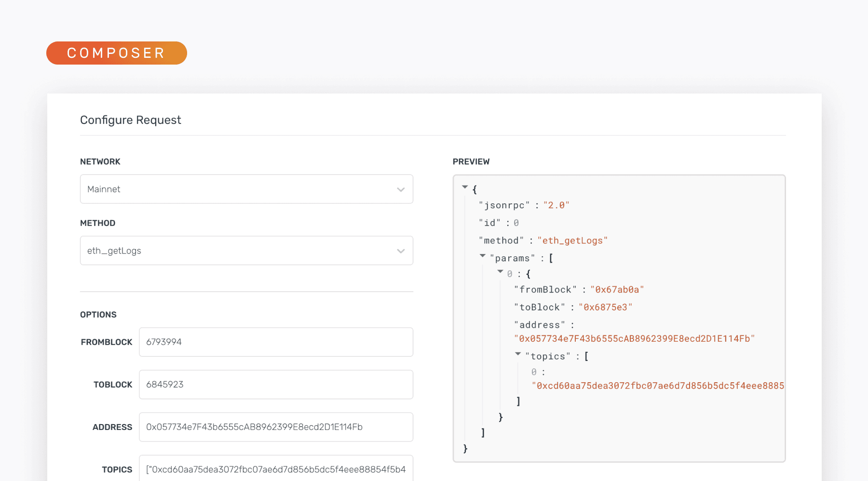Click the id value 0 in preview
Viewport: 868px width, 481px height.
[x=516, y=223]
